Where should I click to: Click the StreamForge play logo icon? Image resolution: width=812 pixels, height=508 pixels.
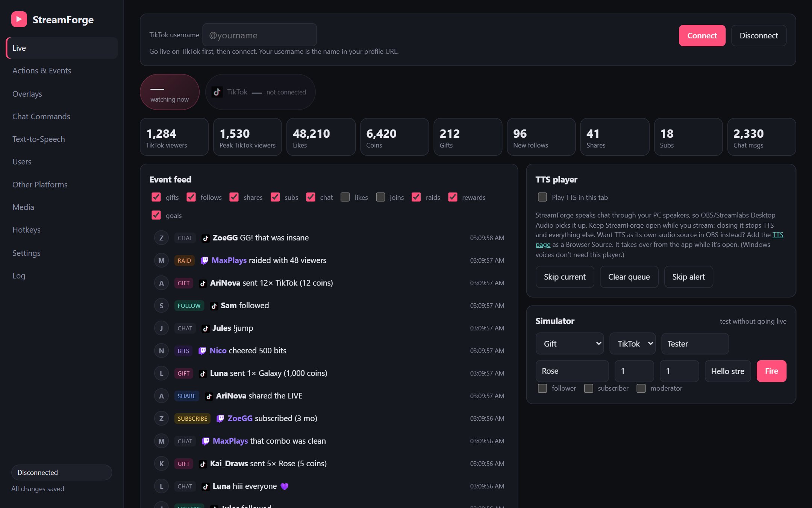(x=19, y=19)
